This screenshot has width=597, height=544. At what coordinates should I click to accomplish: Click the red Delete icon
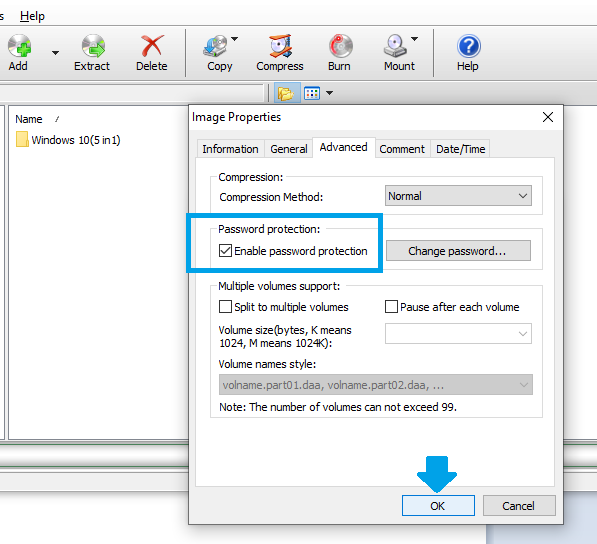[152, 46]
